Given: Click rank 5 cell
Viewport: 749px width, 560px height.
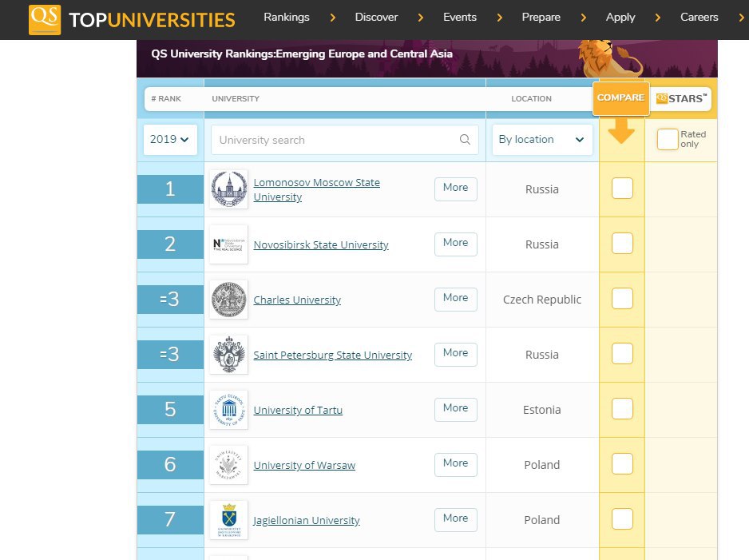Looking at the screenshot, I should click(x=170, y=410).
